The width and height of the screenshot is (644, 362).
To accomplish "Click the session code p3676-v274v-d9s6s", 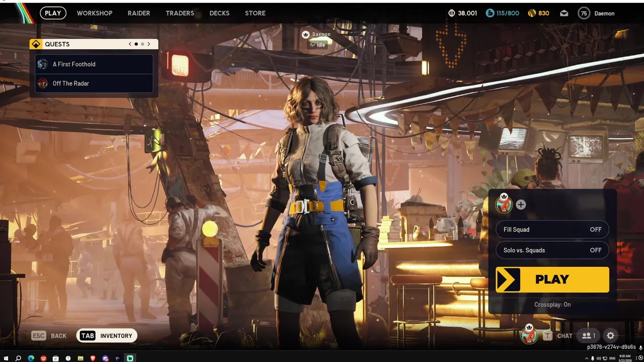I will (x=611, y=347).
